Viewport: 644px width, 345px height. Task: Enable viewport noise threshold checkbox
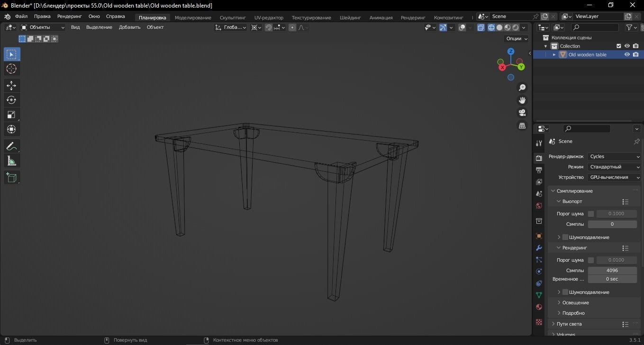click(x=591, y=214)
